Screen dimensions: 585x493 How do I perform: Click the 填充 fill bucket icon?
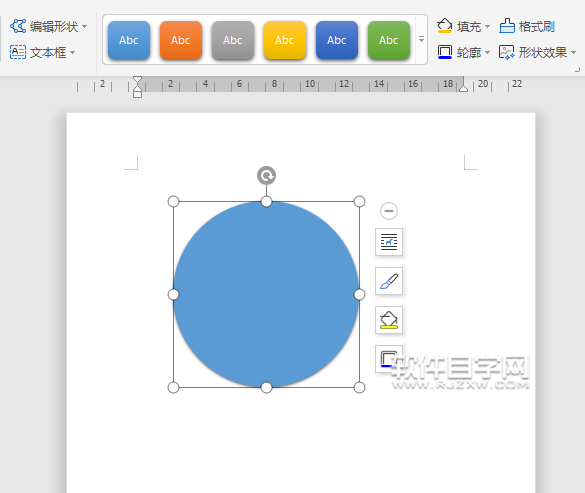[x=445, y=26]
